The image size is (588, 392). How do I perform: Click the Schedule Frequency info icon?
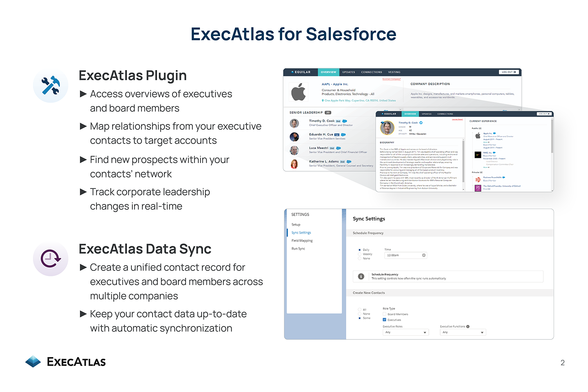coord(361,276)
